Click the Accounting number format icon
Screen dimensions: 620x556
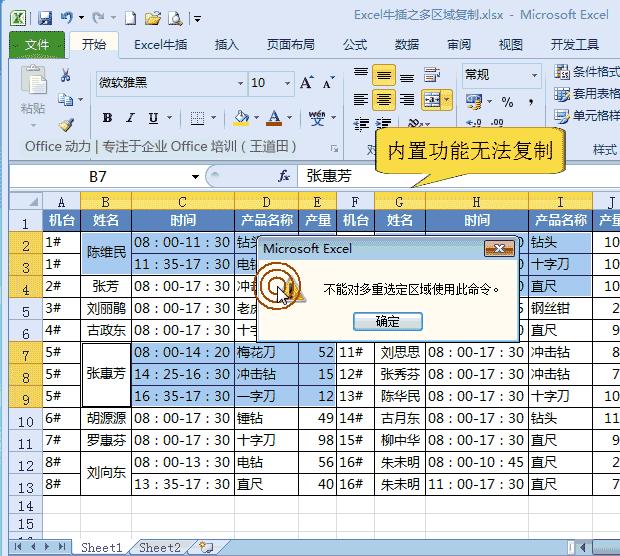474,102
